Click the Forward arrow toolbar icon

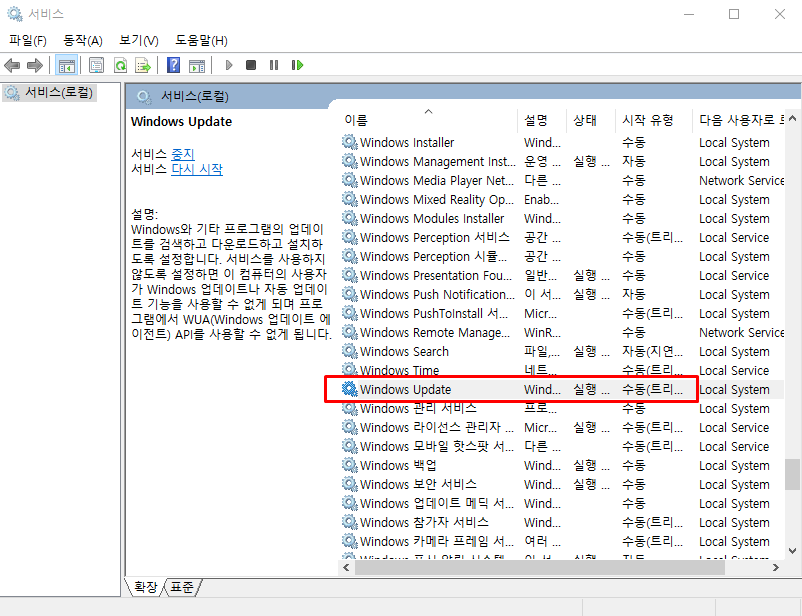coord(35,65)
